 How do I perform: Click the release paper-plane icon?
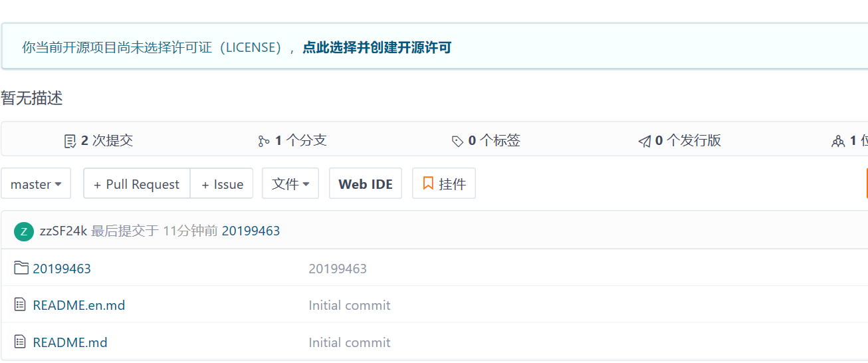(644, 141)
